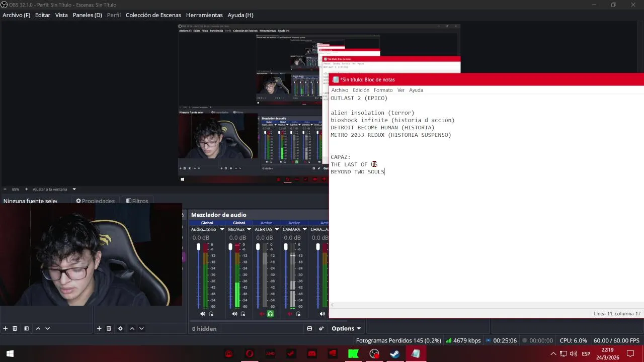Switch input language ESP indicator
Viewport: 644px width, 362px height.
coord(586,353)
